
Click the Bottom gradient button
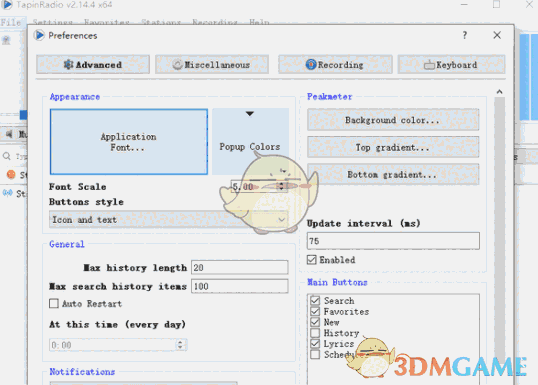point(393,175)
